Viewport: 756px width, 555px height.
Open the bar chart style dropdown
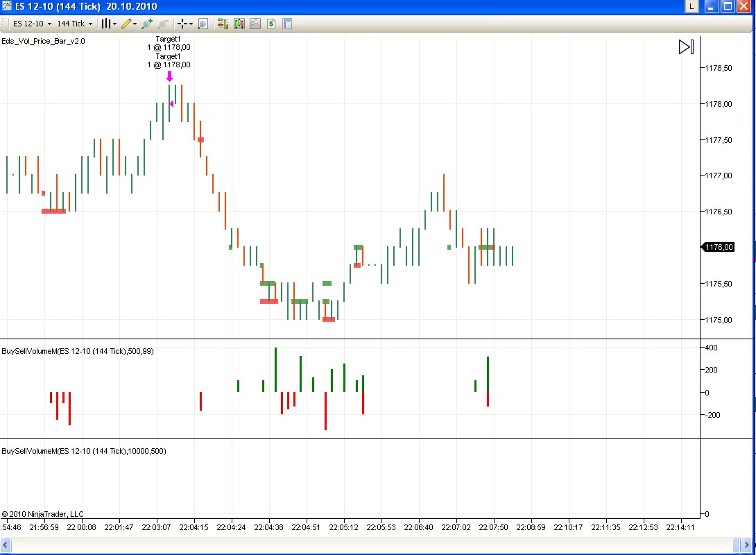108,24
